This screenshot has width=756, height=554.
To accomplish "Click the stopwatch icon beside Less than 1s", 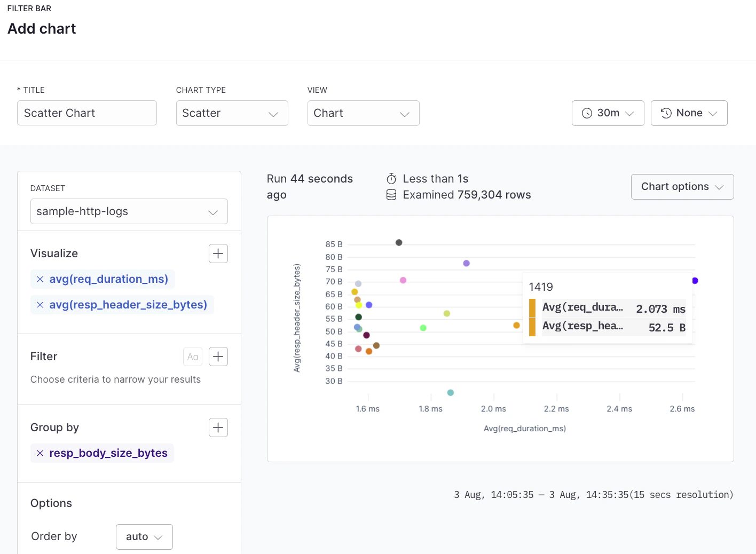I will coord(391,178).
